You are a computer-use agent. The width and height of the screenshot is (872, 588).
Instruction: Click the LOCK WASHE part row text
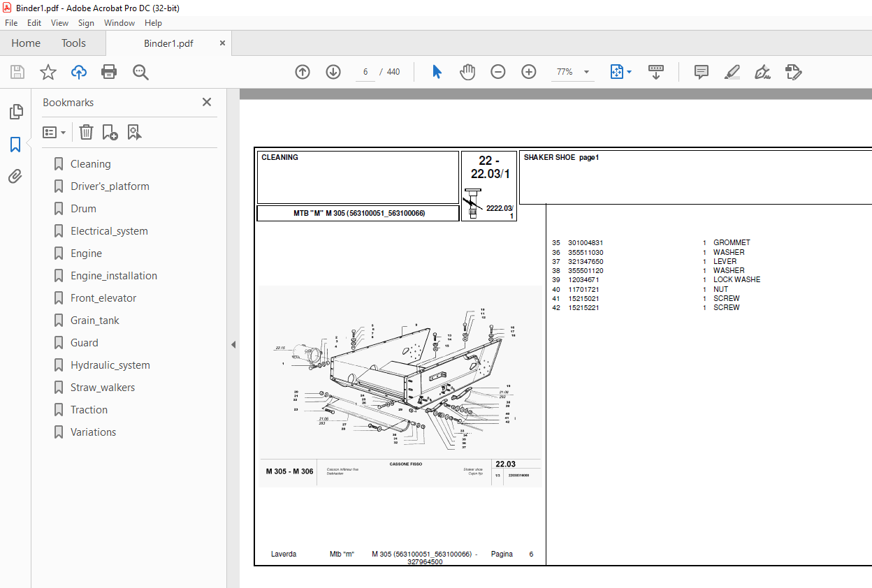click(736, 279)
